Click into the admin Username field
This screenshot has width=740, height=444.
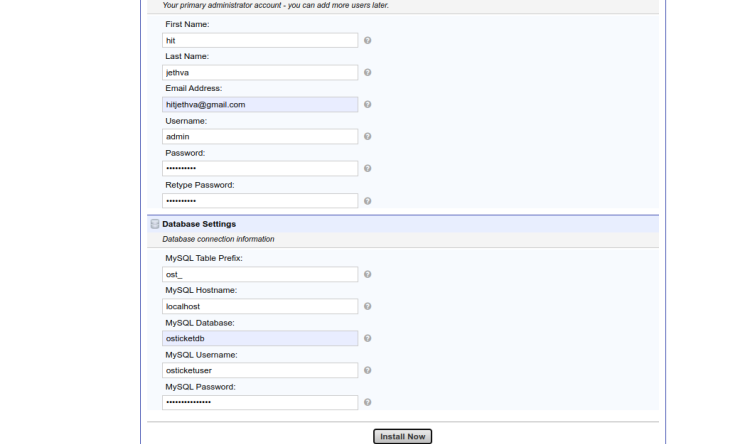tap(260, 137)
